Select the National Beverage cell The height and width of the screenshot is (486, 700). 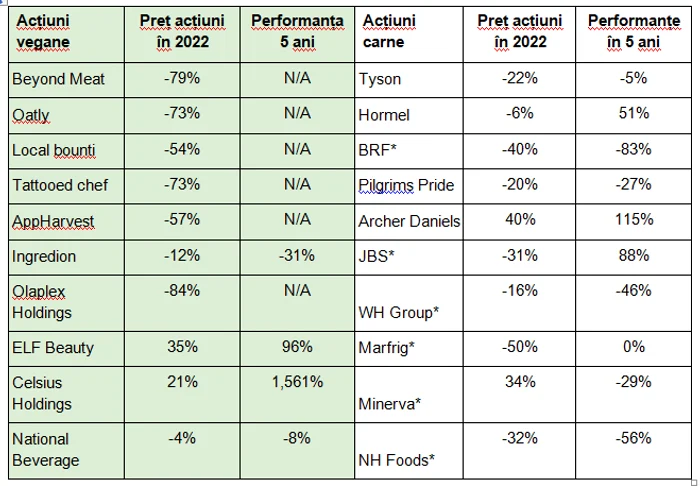click(x=66, y=451)
